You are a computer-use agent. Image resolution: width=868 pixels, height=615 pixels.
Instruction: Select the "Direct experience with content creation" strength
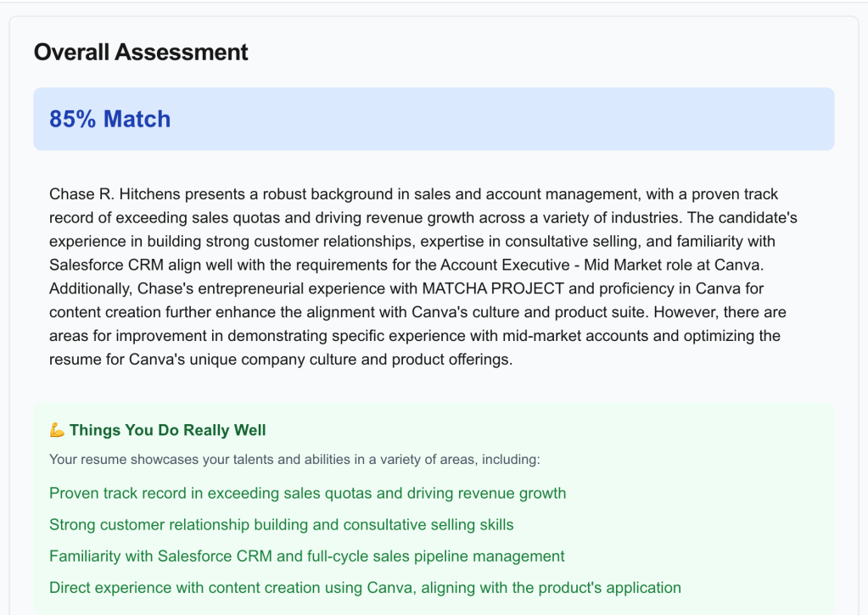[x=365, y=588]
